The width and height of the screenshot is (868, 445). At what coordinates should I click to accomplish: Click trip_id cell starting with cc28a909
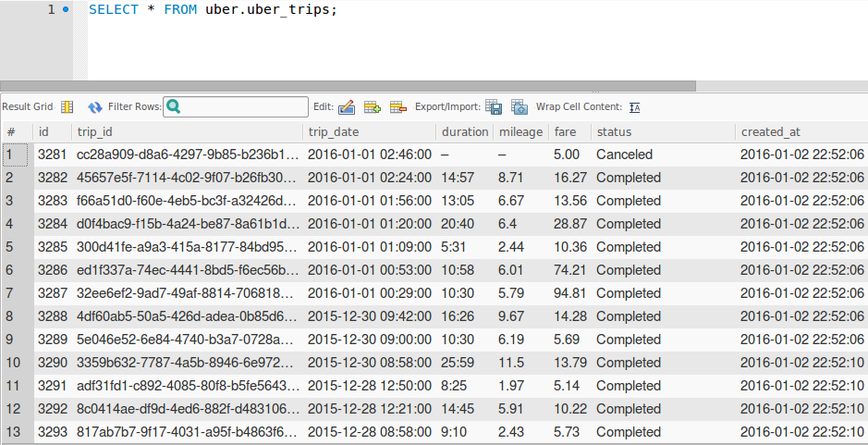click(187, 155)
